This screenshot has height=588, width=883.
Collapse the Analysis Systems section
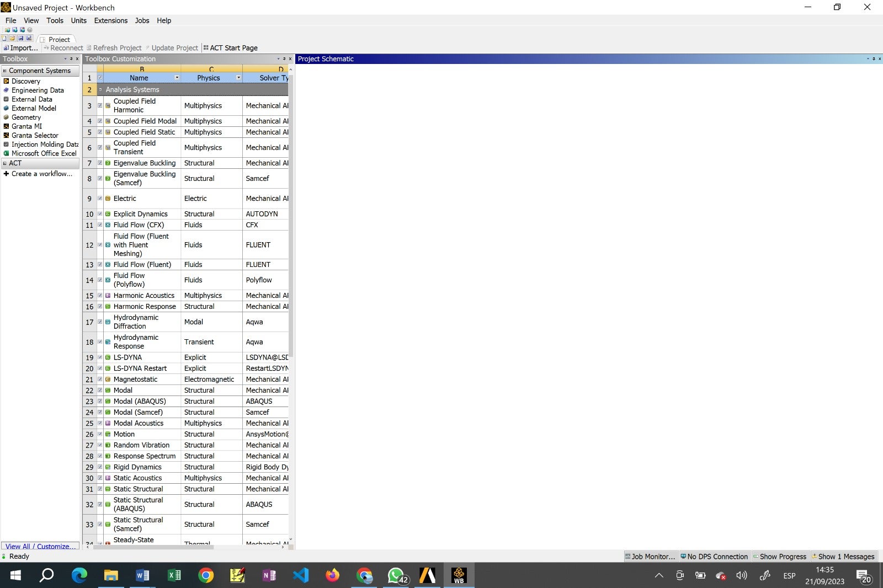point(100,89)
